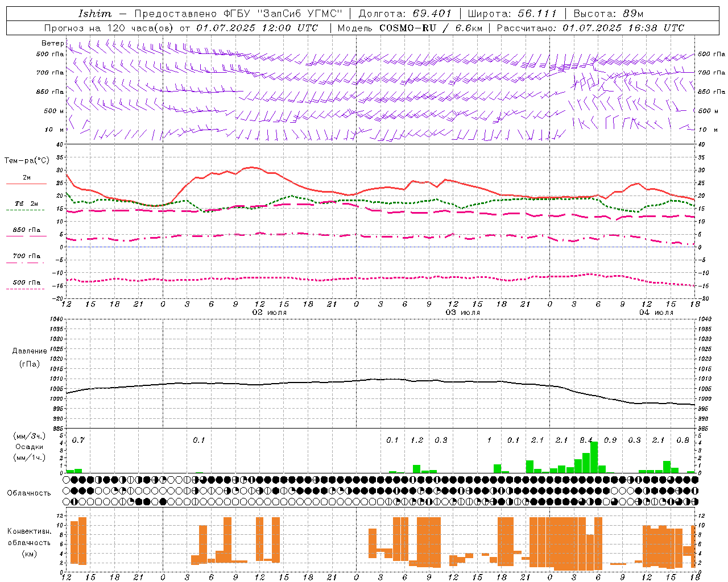Click the date label "04 июля"

[x=656, y=313]
